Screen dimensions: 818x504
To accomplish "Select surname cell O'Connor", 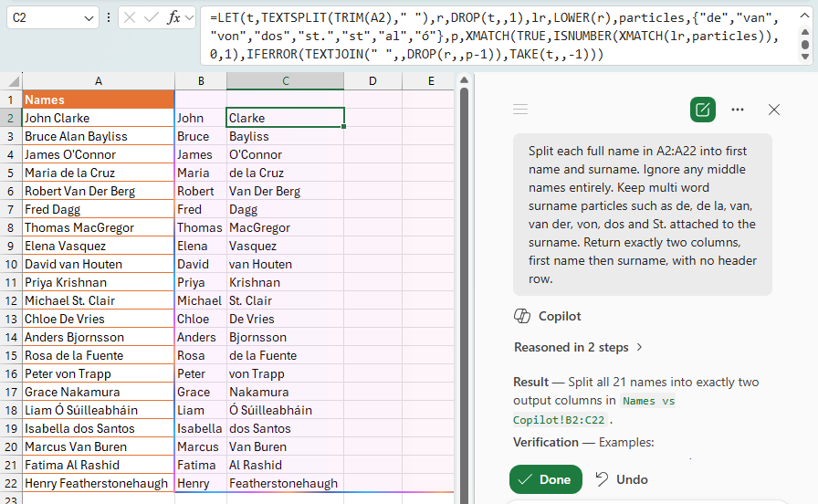I will click(x=286, y=154).
